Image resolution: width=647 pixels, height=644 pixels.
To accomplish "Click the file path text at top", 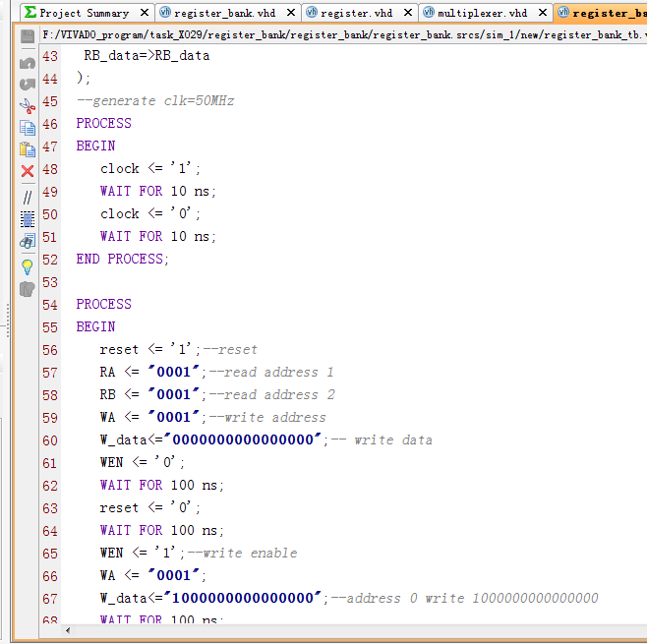I will (x=344, y=35).
